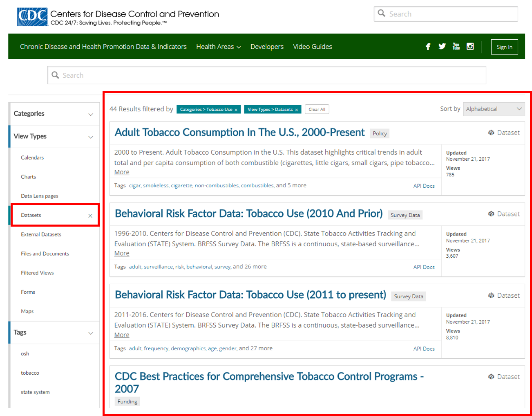The width and height of the screenshot is (532, 416).
Task: Open API Docs for Tobacco Use (2011 to present)
Action: [x=424, y=349]
